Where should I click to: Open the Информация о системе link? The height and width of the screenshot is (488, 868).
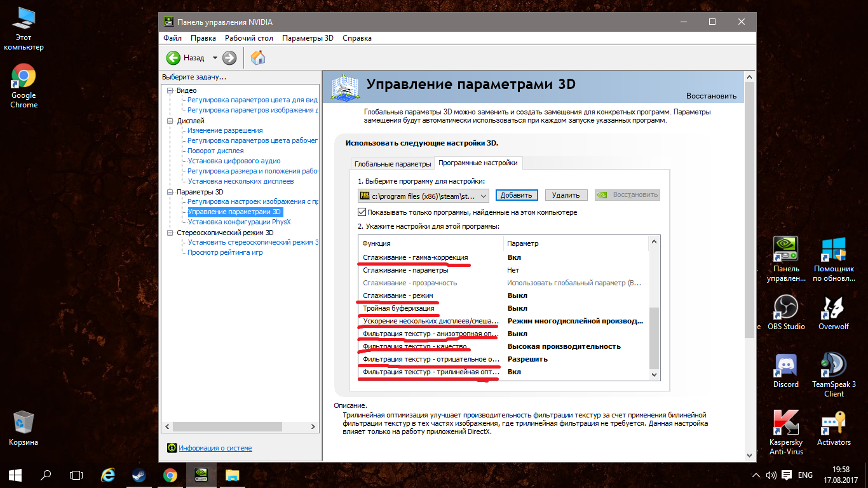[215, 448]
